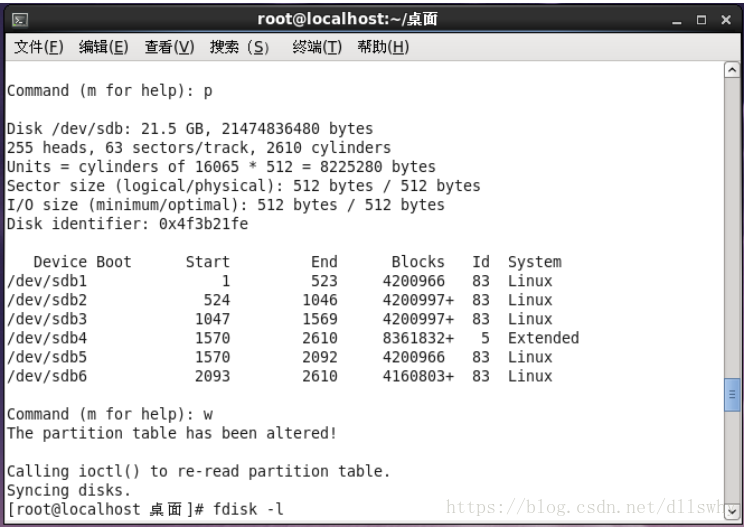
Task: Open the 终端(T) menu
Action: [x=317, y=47]
